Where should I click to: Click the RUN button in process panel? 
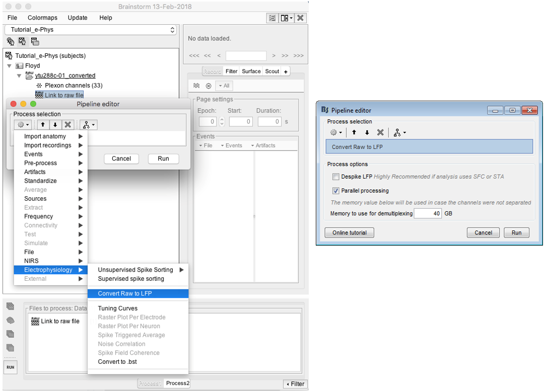(x=11, y=367)
